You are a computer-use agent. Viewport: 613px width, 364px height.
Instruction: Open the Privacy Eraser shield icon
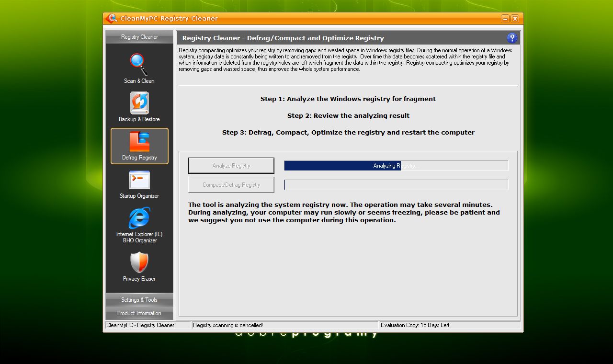pyautogui.click(x=139, y=262)
